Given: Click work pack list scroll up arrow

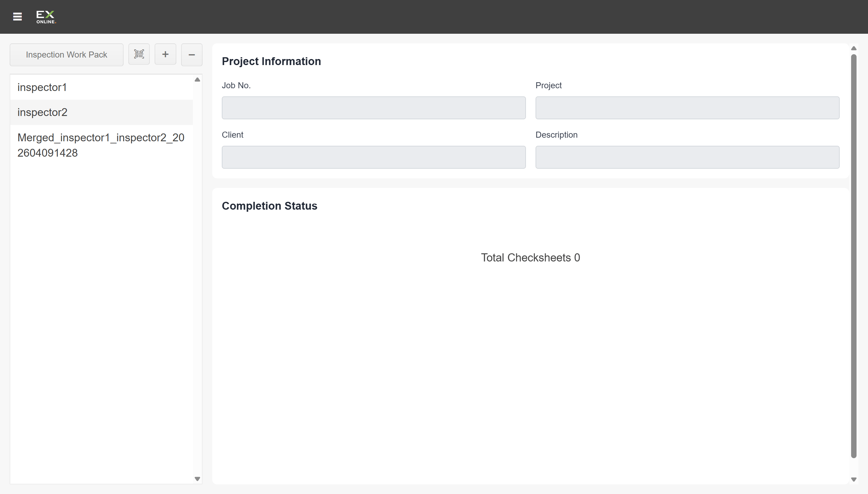Looking at the screenshot, I should pyautogui.click(x=197, y=80).
